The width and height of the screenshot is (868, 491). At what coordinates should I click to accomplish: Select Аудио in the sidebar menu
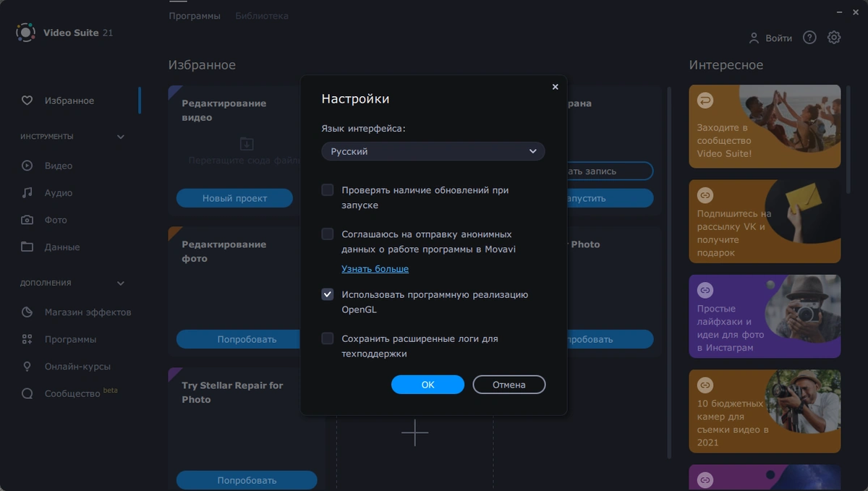[59, 193]
